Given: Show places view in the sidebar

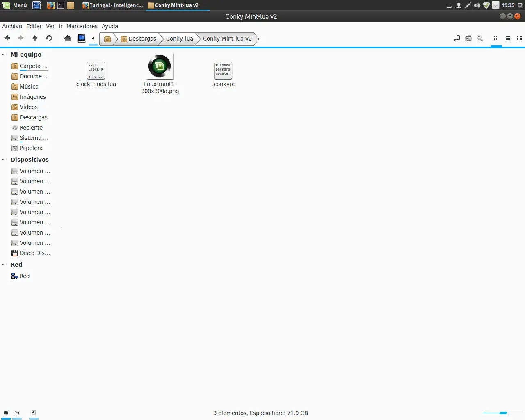Looking at the screenshot, I should [x=6, y=413].
